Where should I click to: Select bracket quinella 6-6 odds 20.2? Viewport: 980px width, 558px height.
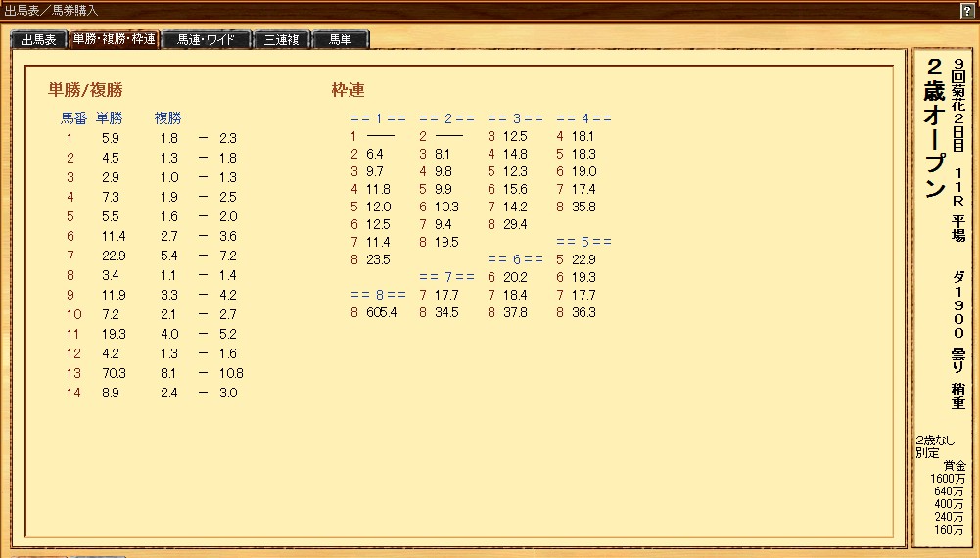516,277
